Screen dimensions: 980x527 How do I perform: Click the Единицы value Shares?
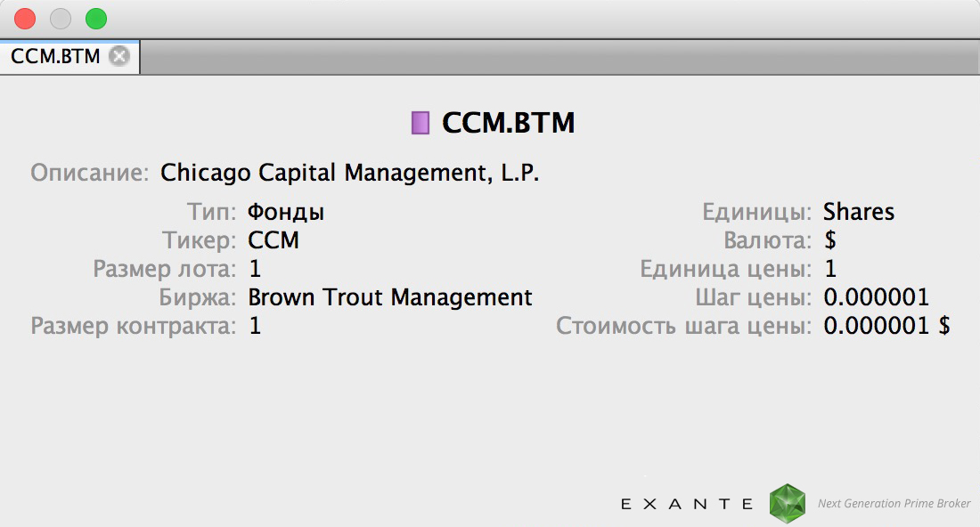(859, 212)
